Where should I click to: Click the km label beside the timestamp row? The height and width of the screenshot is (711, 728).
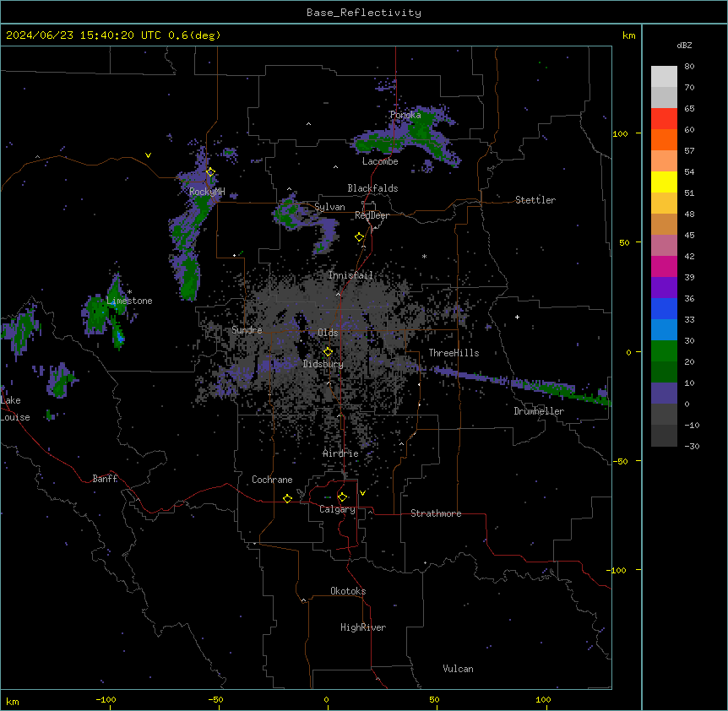click(x=628, y=35)
